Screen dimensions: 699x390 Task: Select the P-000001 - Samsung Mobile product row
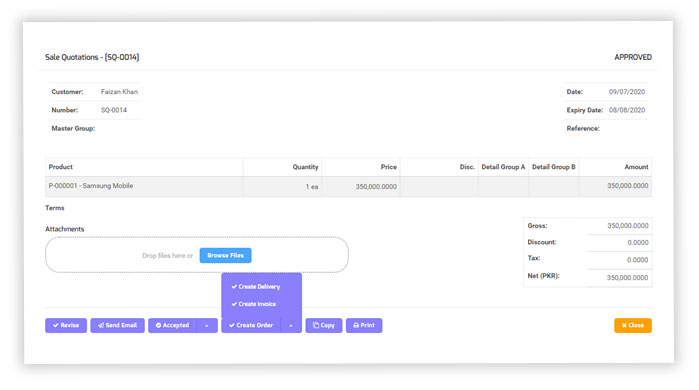(348, 186)
